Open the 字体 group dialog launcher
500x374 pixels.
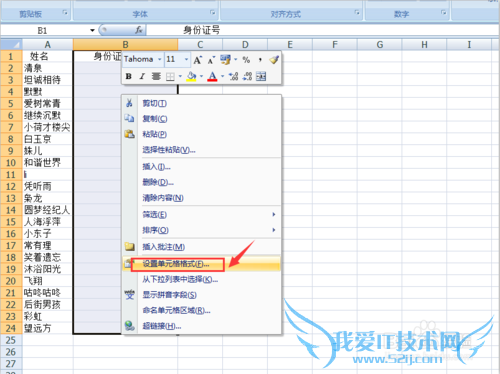coord(212,13)
